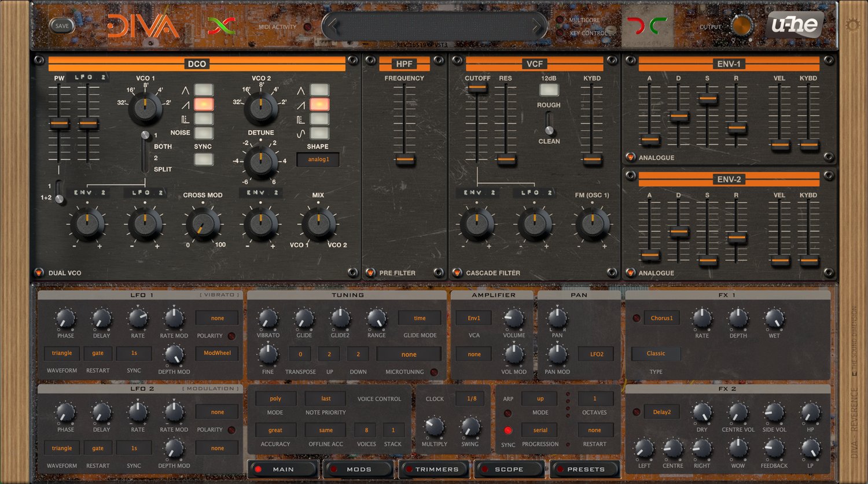Toggle FX 2 on/off LED
This screenshot has width=868, height=484.
pyautogui.click(x=637, y=412)
